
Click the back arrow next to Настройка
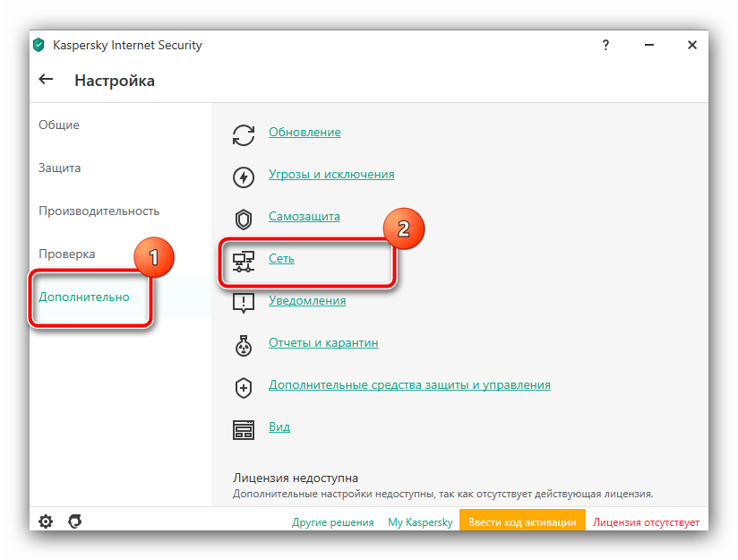(x=46, y=79)
